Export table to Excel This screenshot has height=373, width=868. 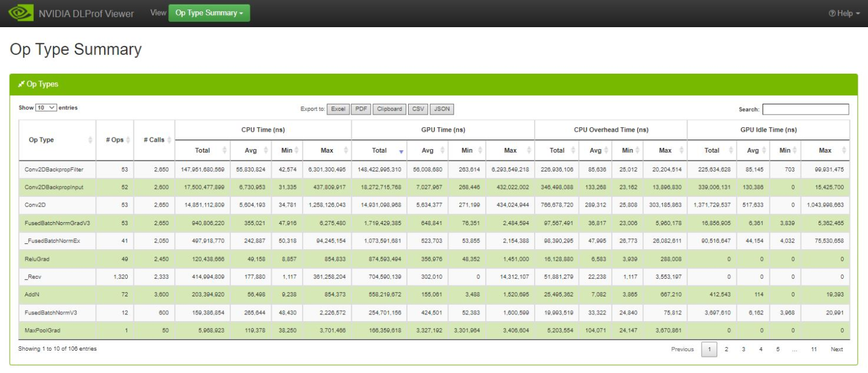click(x=338, y=109)
